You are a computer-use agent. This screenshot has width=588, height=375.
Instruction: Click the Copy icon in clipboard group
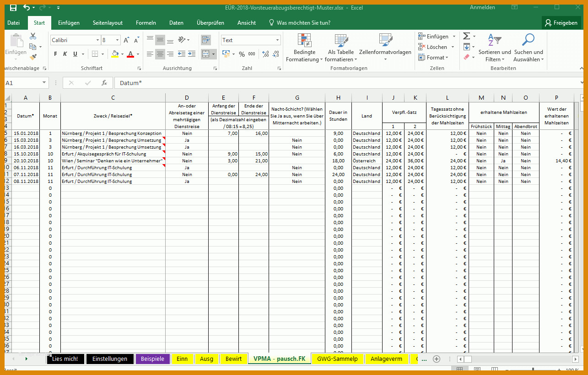(x=32, y=47)
